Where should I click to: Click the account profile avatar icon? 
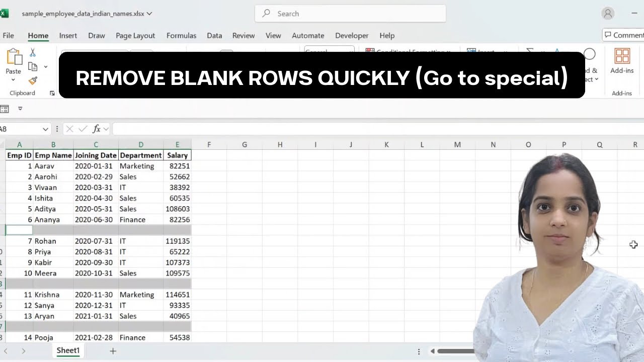click(x=608, y=14)
